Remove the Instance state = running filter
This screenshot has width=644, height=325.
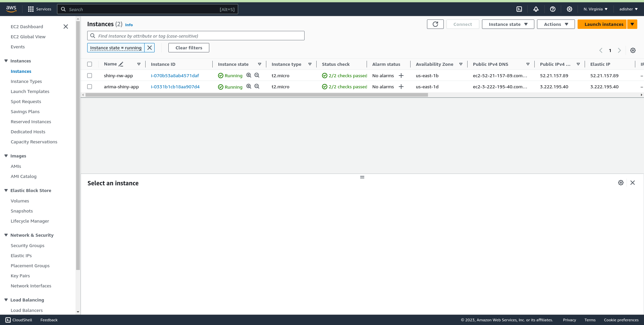click(x=150, y=48)
